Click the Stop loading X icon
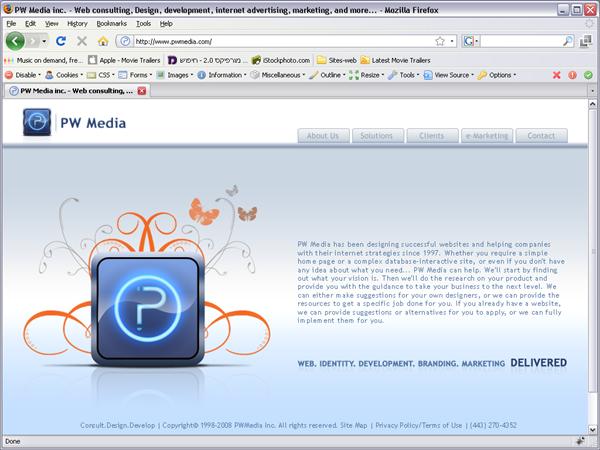 [82, 41]
